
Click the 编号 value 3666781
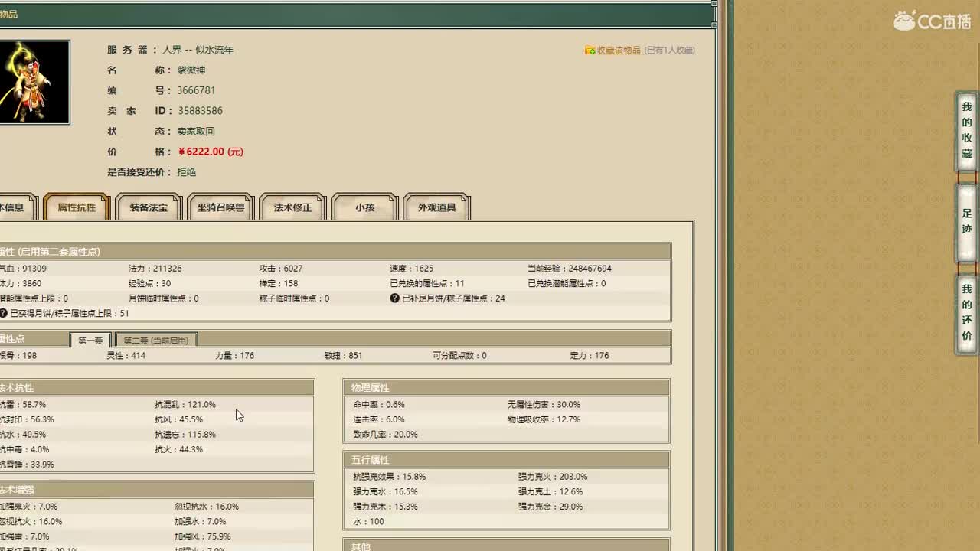[x=196, y=90]
